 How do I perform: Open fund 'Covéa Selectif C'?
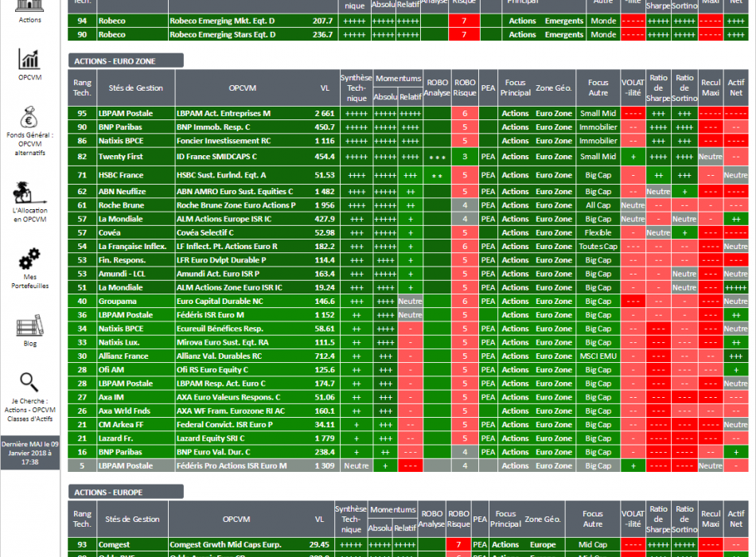205,232
